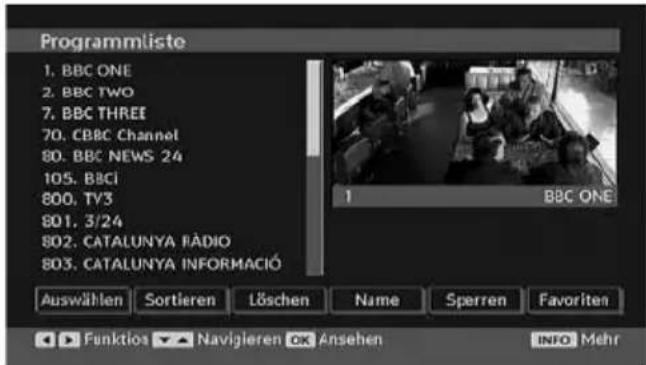Select channel 80. BBC NEWS 24
This screenshot has width=646, height=365.
point(112,157)
